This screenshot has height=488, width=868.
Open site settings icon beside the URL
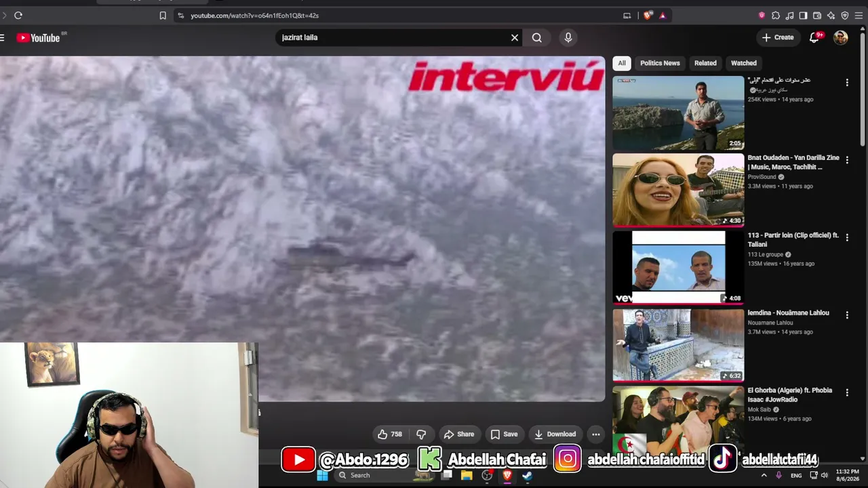[180, 16]
